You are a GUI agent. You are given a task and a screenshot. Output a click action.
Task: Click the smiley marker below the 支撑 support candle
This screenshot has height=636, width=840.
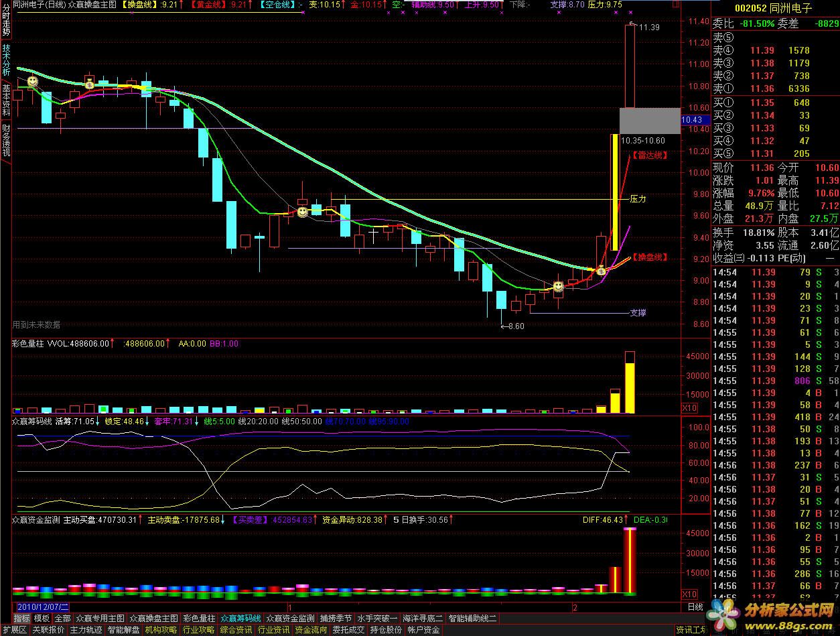click(558, 286)
